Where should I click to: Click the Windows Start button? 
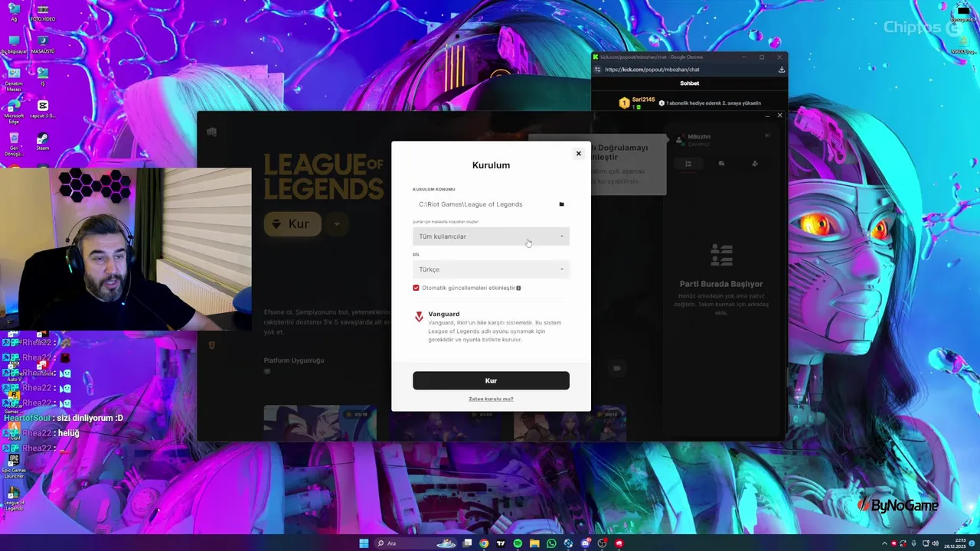tap(364, 543)
